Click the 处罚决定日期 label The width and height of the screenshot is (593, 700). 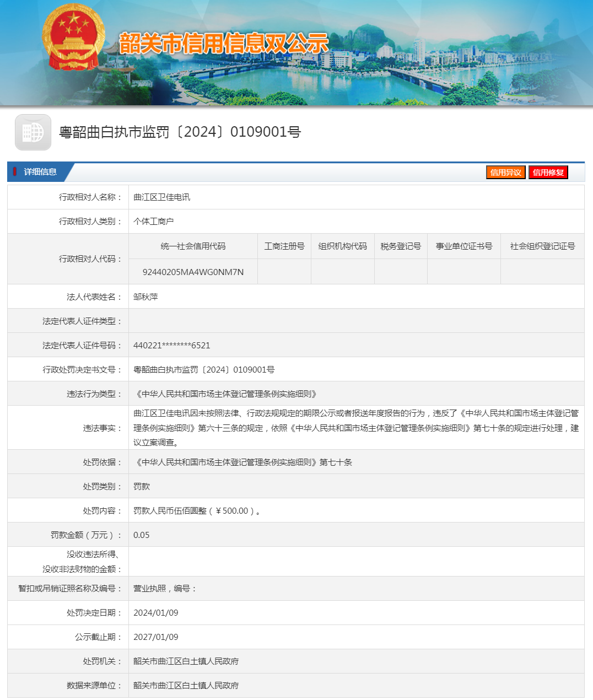tap(94, 613)
